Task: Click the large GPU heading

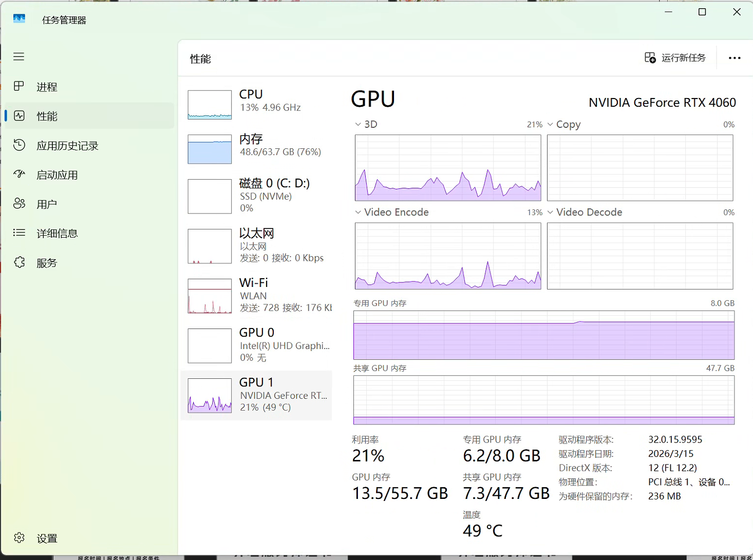Action: point(373,99)
